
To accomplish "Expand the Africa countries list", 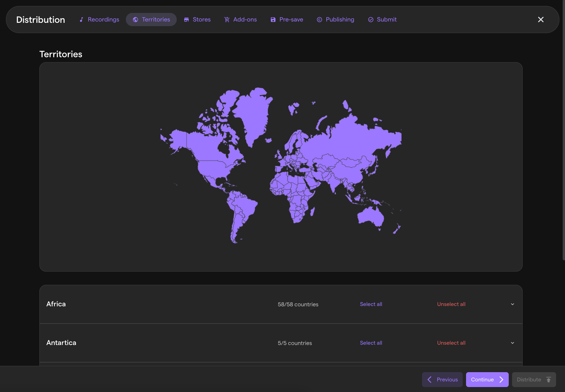I will coord(512,304).
